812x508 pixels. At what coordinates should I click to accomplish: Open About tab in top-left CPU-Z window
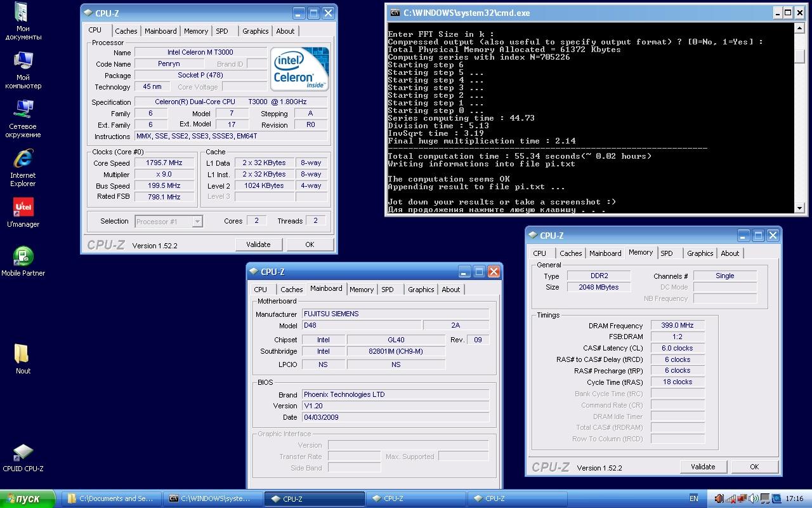[x=285, y=31]
